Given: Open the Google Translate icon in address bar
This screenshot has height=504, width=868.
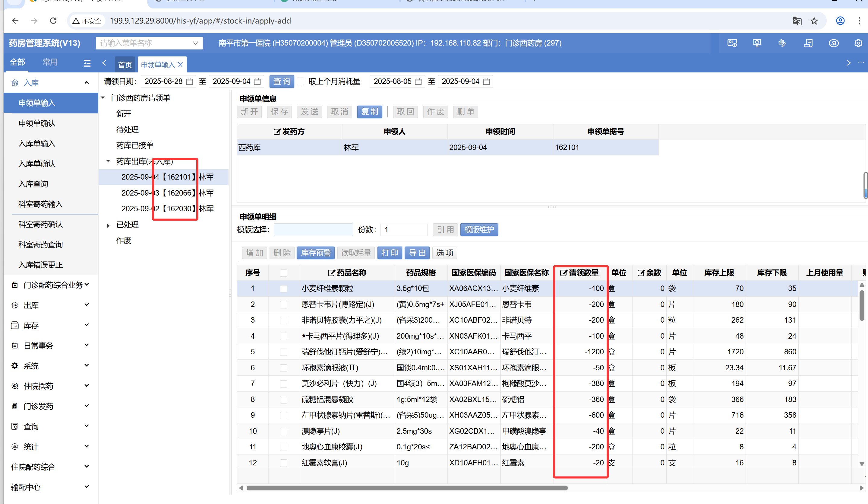Looking at the screenshot, I should tap(797, 21).
